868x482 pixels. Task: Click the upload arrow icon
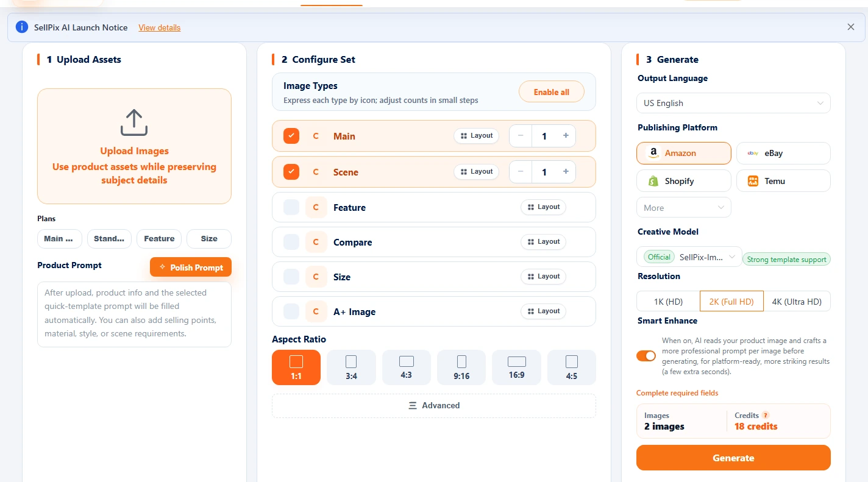click(134, 122)
